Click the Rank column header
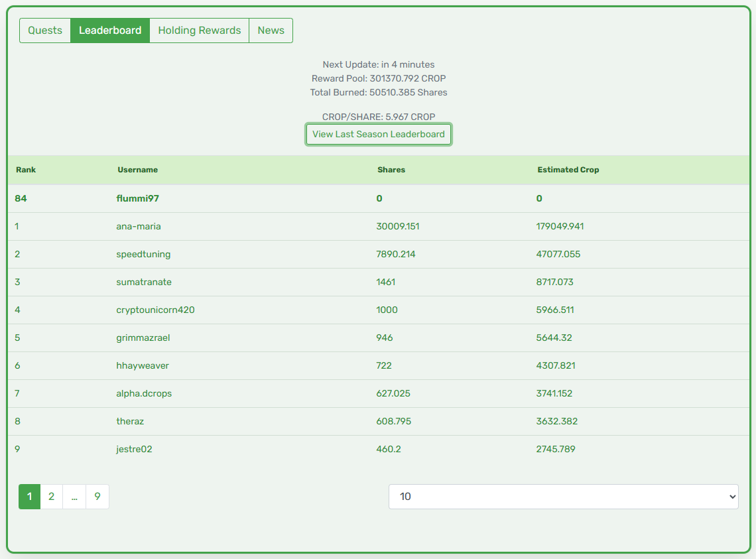Viewport: 756px width, 559px height. pos(26,170)
